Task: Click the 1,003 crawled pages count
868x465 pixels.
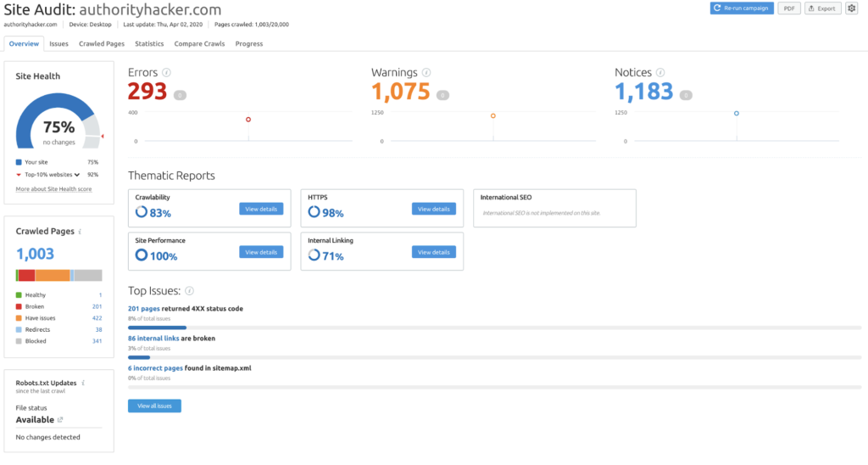Action: click(35, 254)
